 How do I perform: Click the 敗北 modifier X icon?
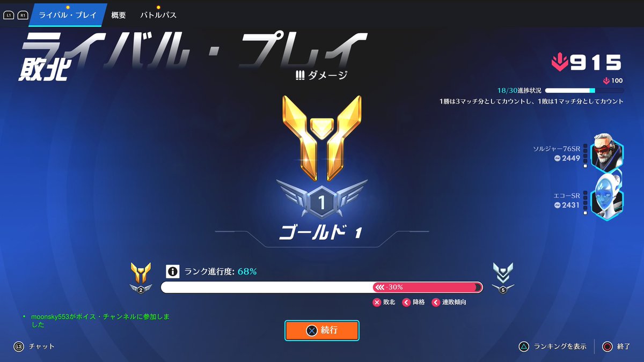[x=377, y=302]
